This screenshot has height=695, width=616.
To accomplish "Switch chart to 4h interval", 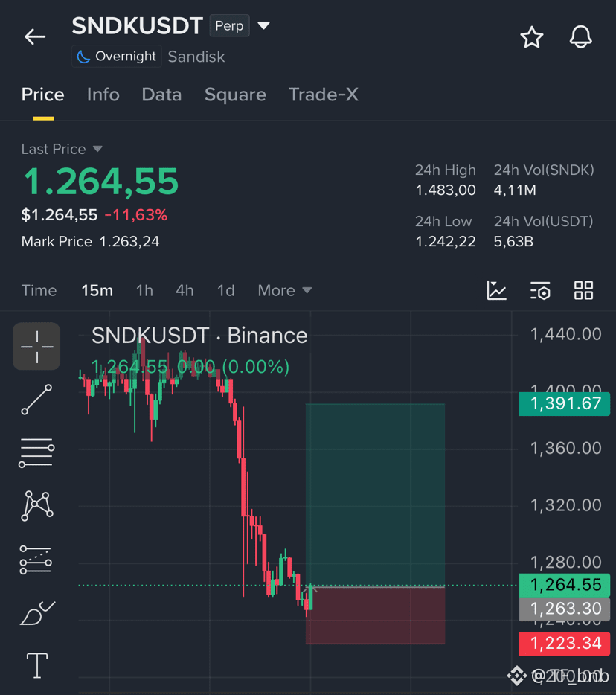I will [185, 291].
